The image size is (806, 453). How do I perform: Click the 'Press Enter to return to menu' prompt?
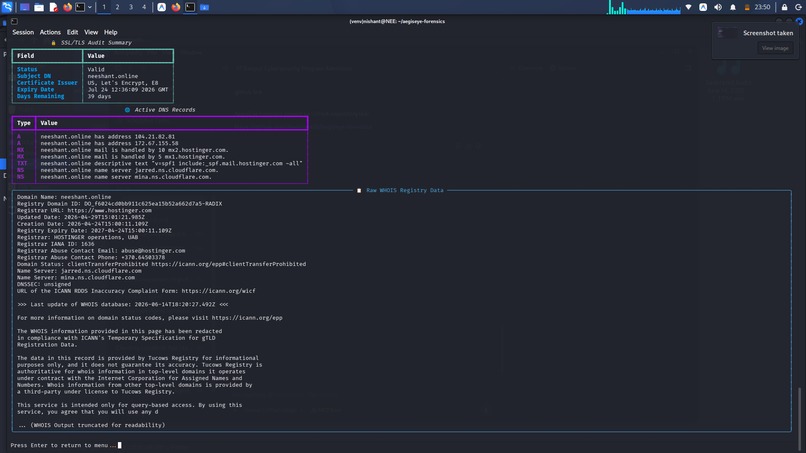[63, 445]
